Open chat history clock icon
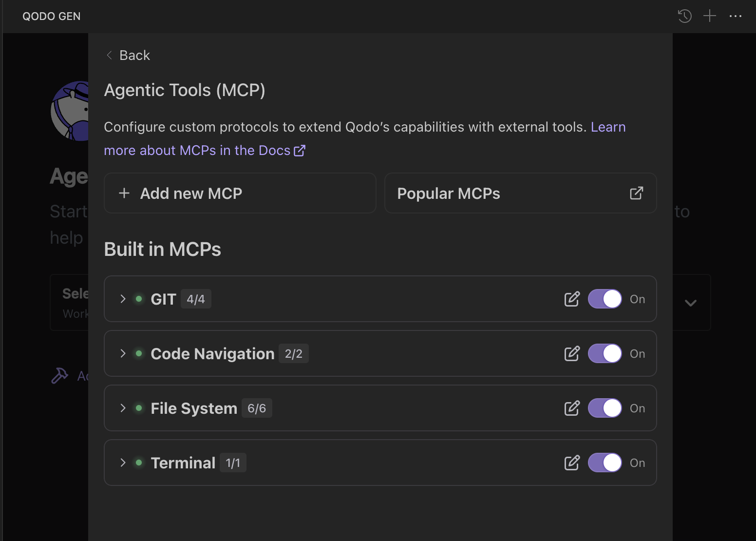The height and width of the screenshot is (541, 756). (x=685, y=16)
